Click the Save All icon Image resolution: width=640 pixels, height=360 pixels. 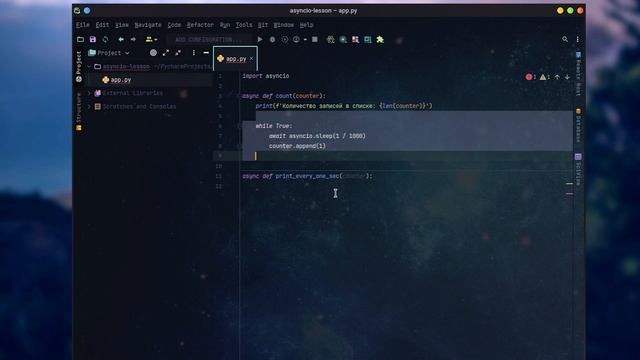point(93,40)
